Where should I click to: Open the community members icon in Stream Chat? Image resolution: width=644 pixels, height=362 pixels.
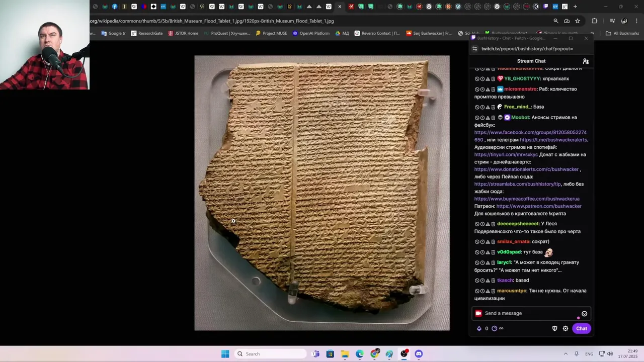[x=586, y=61]
